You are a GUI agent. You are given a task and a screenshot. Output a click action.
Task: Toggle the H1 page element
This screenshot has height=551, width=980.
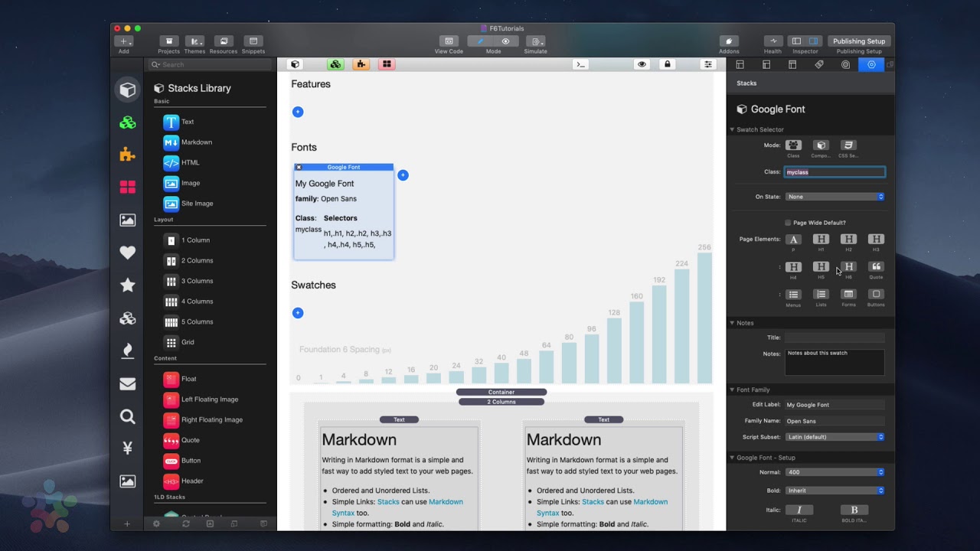(821, 240)
